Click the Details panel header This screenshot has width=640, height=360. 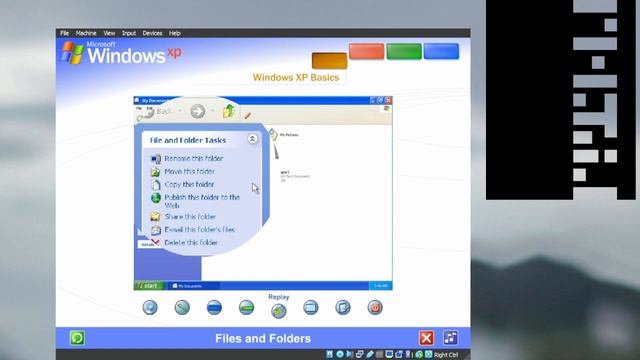(148, 244)
